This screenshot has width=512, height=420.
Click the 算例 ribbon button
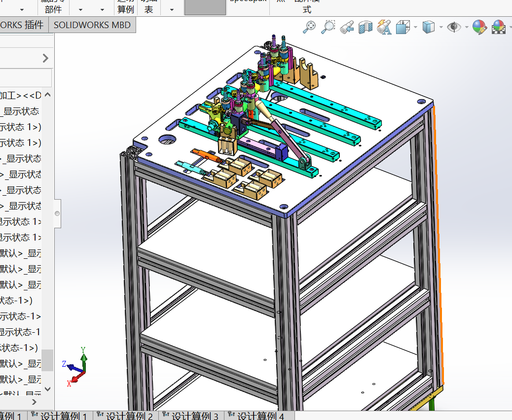click(x=126, y=7)
